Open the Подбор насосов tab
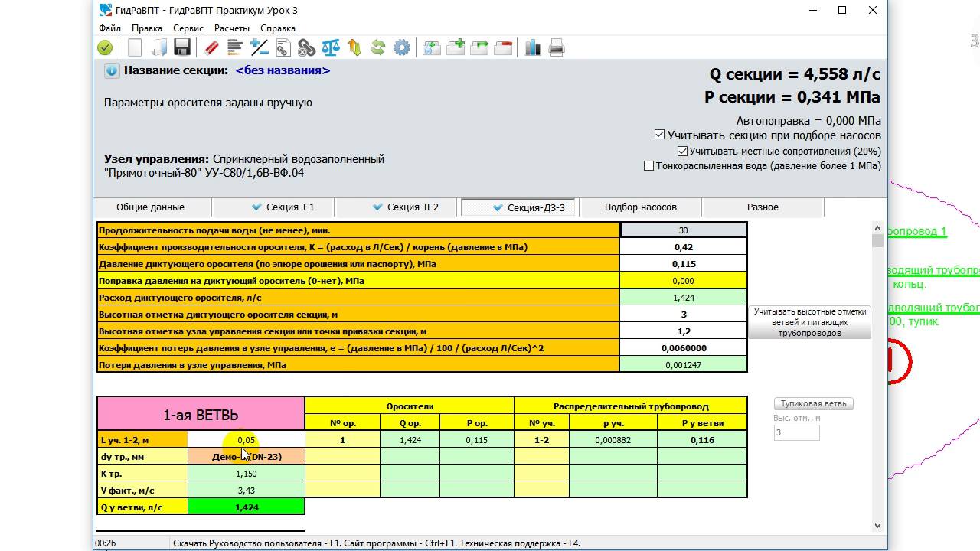Image resolution: width=980 pixels, height=551 pixels. (641, 207)
